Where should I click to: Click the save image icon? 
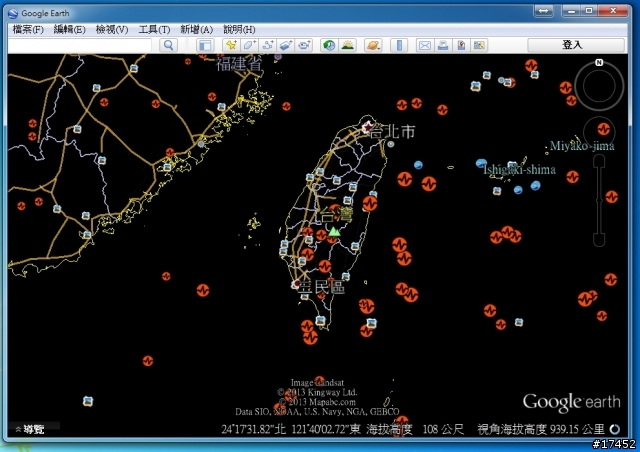pos(461,45)
